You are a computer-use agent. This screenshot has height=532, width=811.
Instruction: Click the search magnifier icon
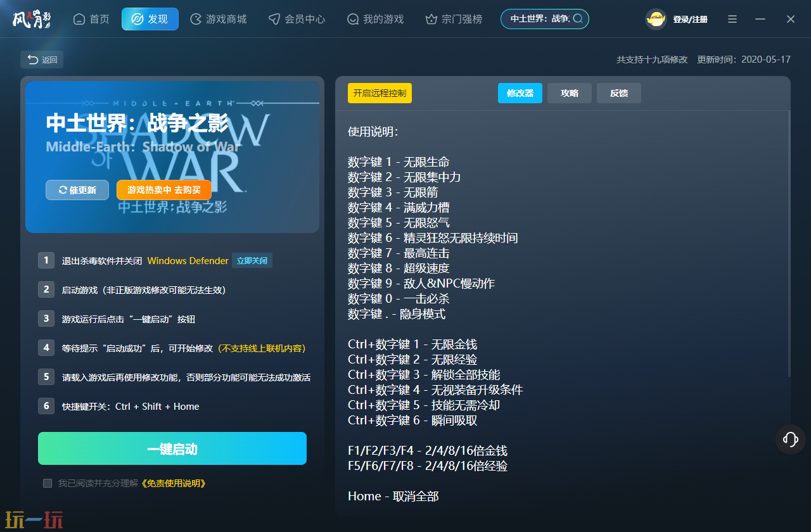(578, 19)
